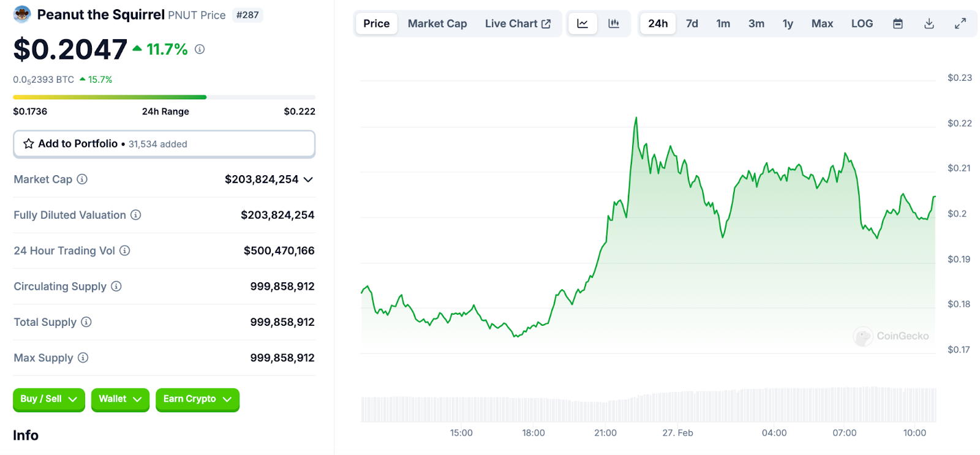Select the Price chart tab

pos(377,24)
